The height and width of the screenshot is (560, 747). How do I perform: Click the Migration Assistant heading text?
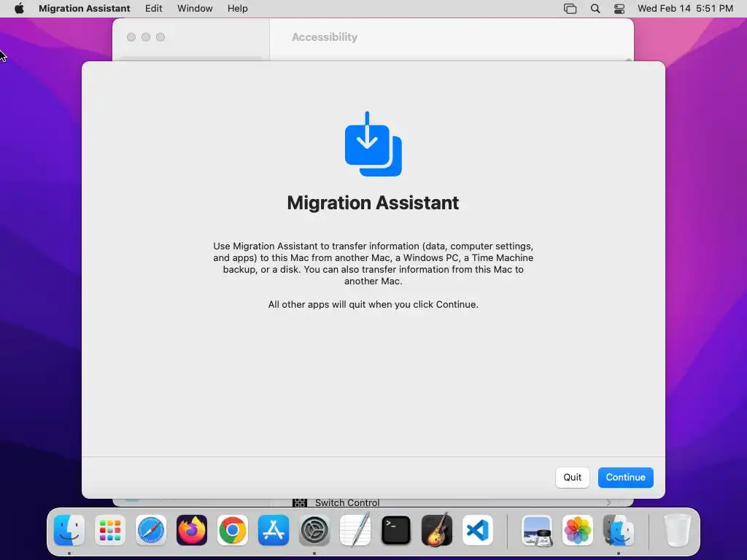373,203
